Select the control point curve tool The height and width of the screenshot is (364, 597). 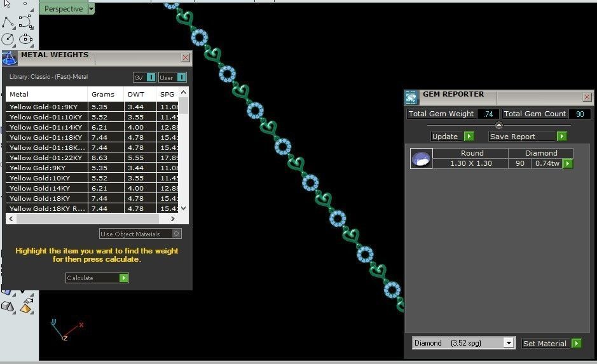tap(25, 22)
